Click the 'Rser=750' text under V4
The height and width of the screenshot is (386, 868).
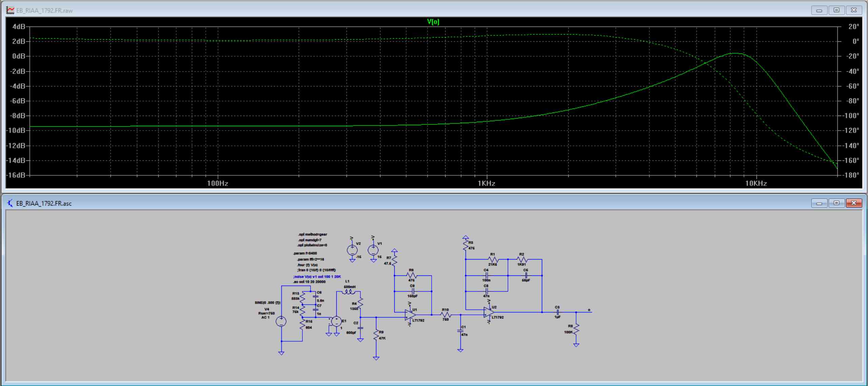[267, 313]
